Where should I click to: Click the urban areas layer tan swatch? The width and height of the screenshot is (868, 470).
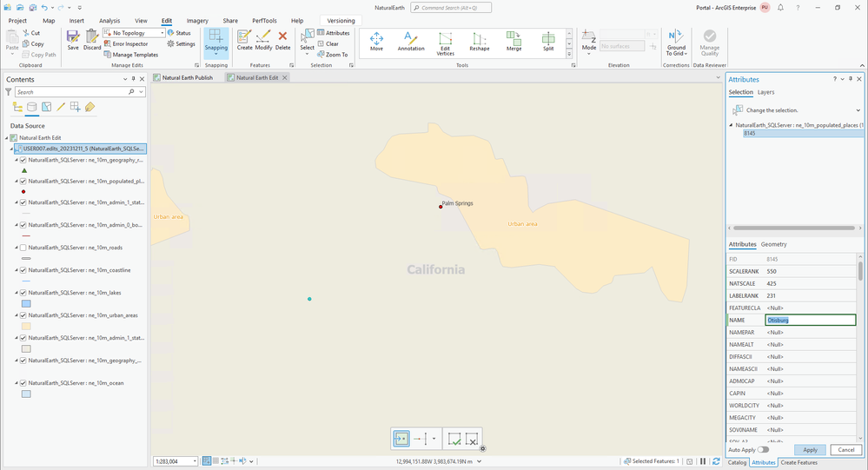click(x=26, y=327)
